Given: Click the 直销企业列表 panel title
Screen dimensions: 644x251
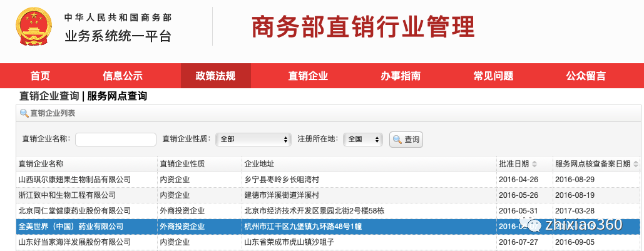Looking at the screenshot, I should [x=53, y=113].
